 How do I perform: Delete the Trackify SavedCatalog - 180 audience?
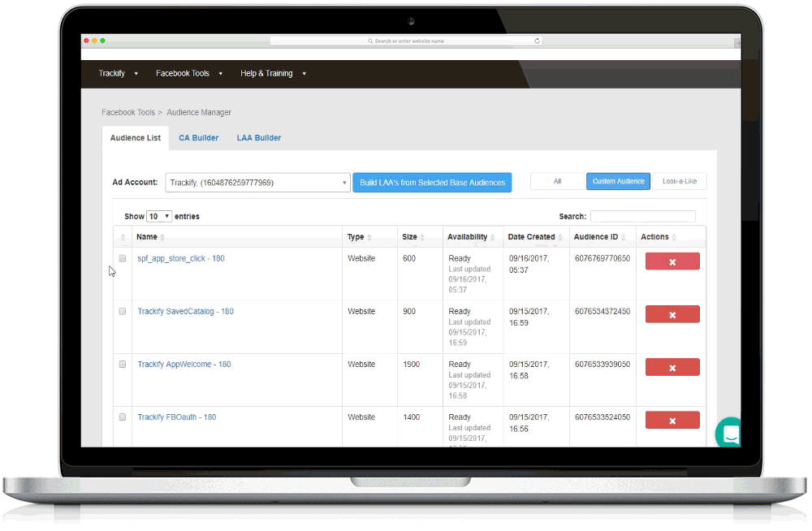pyautogui.click(x=672, y=314)
